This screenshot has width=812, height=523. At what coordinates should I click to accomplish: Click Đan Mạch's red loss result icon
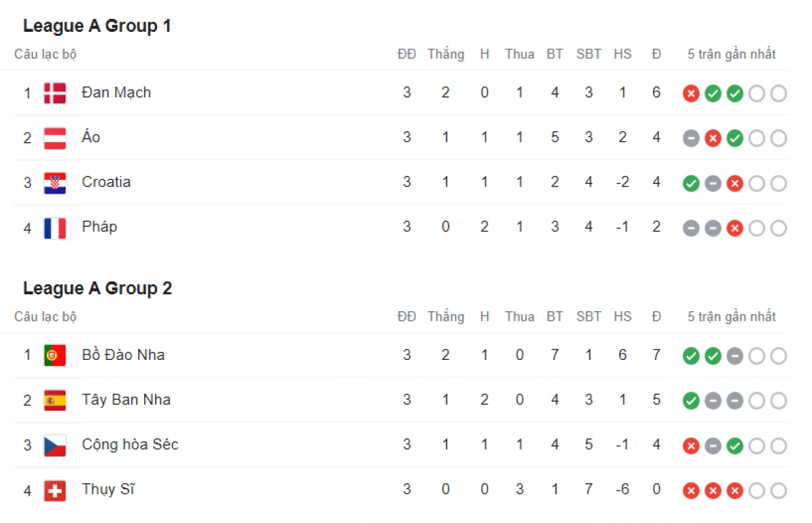[691, 93]
